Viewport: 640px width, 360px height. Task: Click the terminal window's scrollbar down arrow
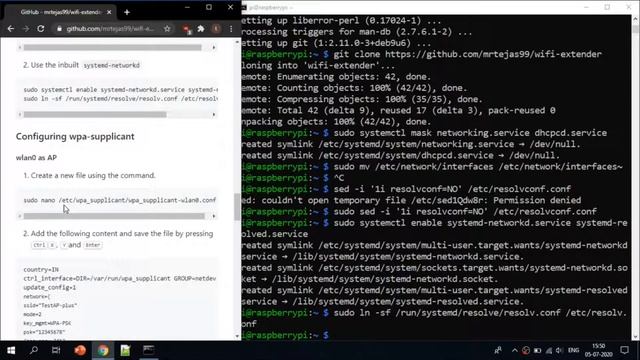coord(635,337)
